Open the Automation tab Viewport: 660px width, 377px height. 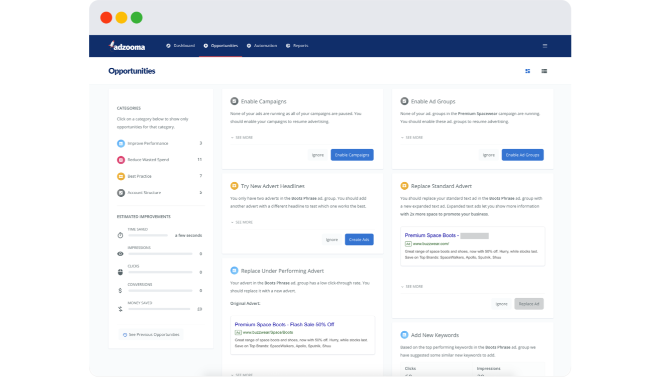point(262,46)
